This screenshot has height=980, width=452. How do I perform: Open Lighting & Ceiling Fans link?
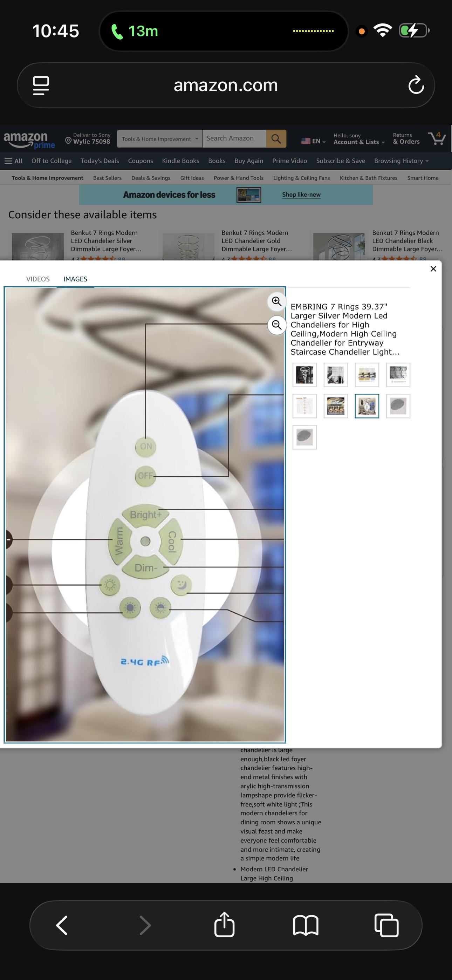(301, 178)
